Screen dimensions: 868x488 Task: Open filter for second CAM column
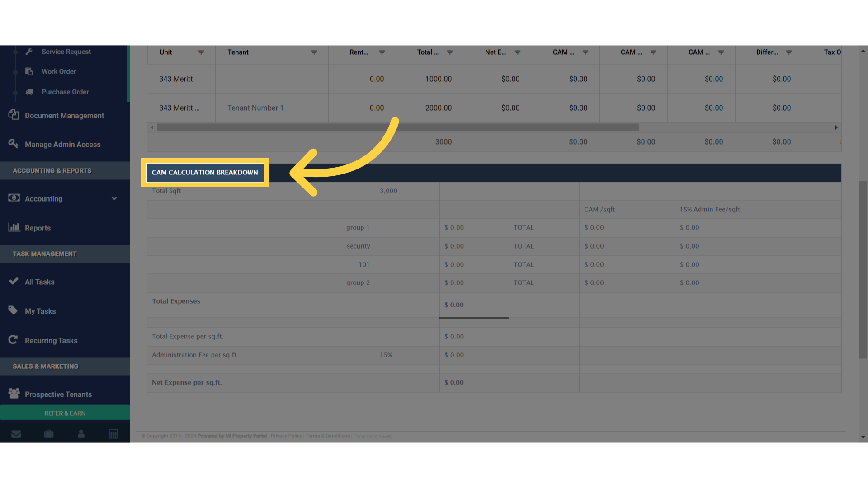[653, 52]
